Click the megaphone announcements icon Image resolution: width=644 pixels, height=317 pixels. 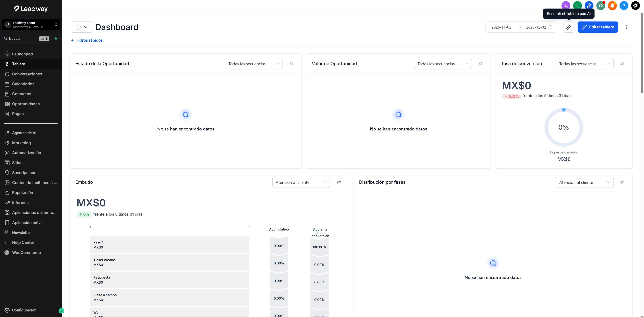(x=601, y=6)
